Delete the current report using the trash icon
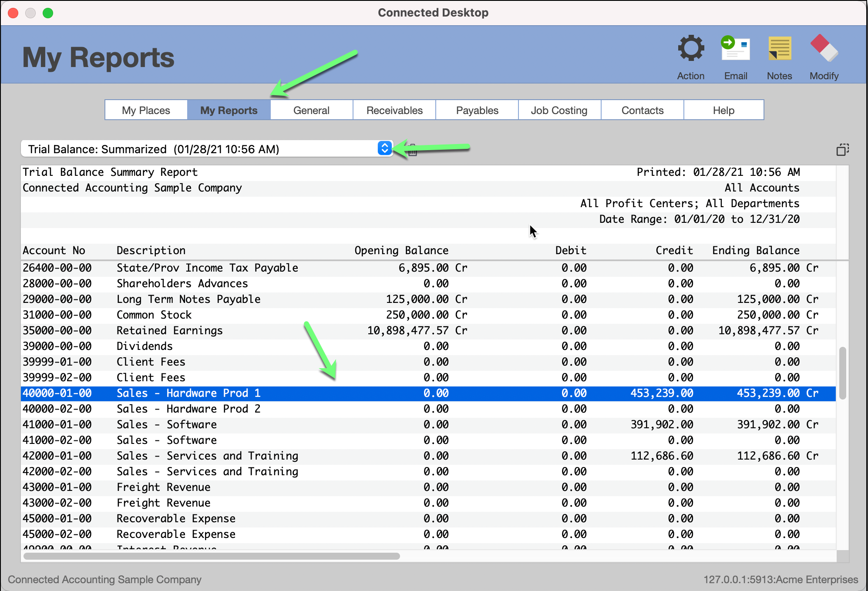Screen dimensions: 868x591 click(412, 149)
